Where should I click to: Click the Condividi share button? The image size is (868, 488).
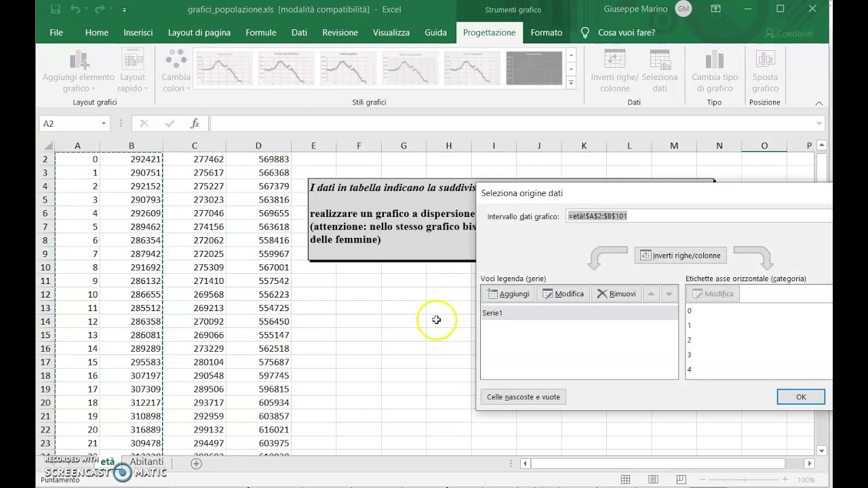[789, 33]
